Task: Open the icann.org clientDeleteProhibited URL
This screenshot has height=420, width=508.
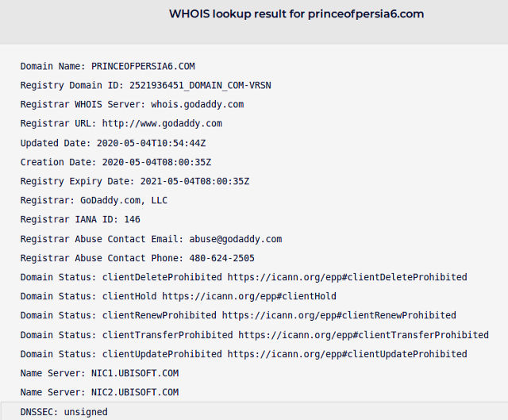Action: tap(347, 277)
